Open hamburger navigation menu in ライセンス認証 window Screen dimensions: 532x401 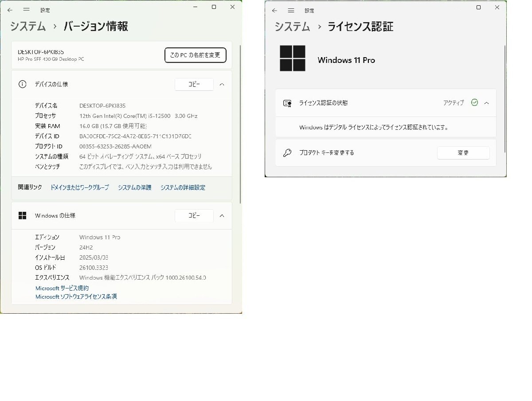coord(291,10)
